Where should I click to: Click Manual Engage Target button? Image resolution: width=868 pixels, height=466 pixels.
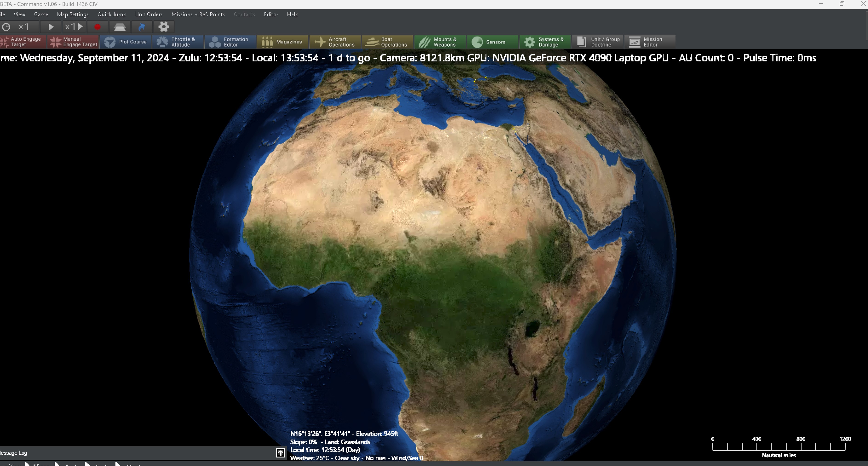[x=73, y=42]
